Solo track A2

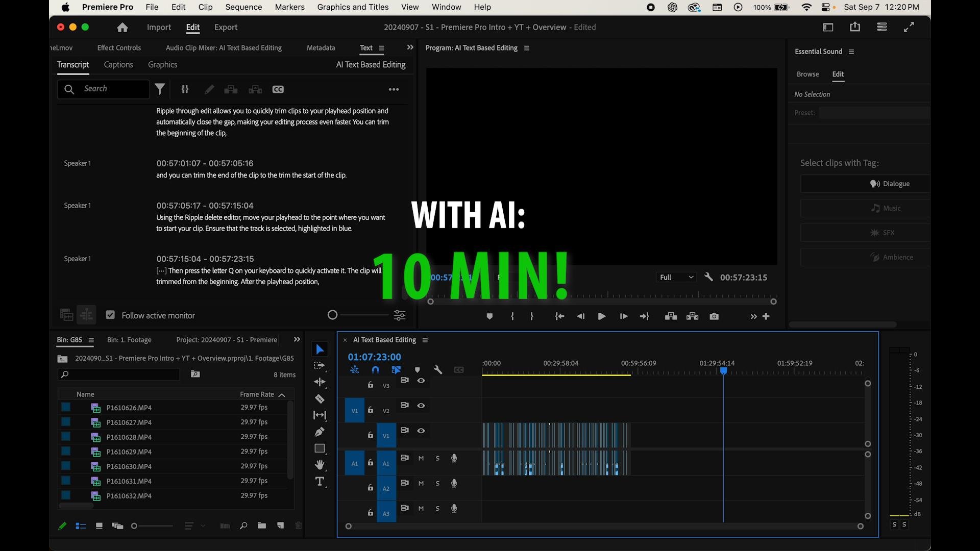coord(437,483)
